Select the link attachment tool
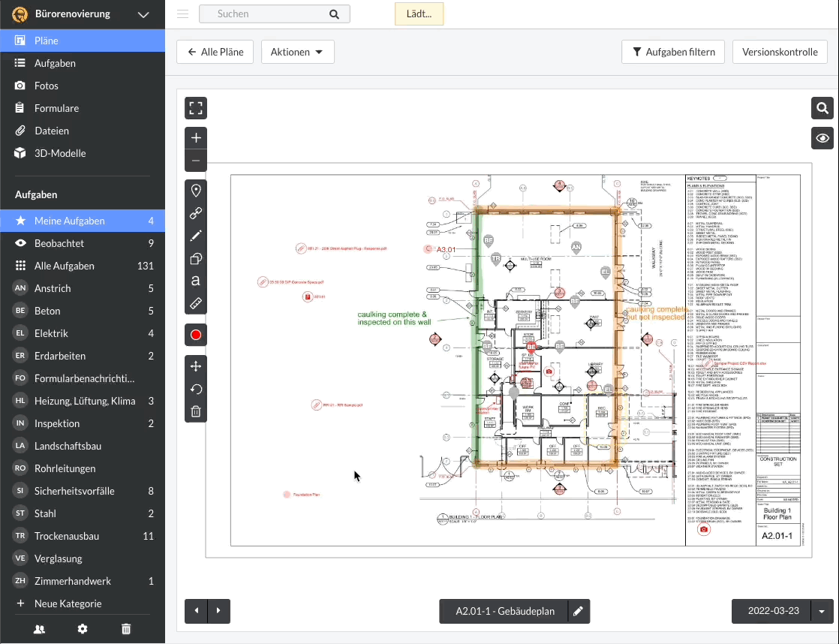 pos(196,213)
